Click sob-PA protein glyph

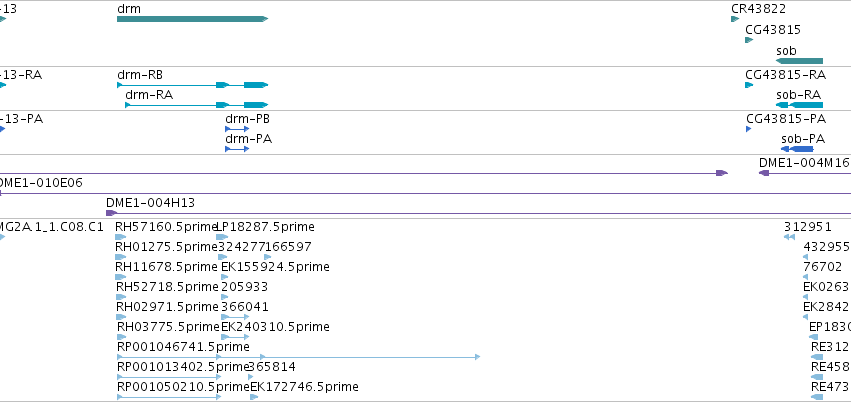pyautogui.click(x=797, y=149)
